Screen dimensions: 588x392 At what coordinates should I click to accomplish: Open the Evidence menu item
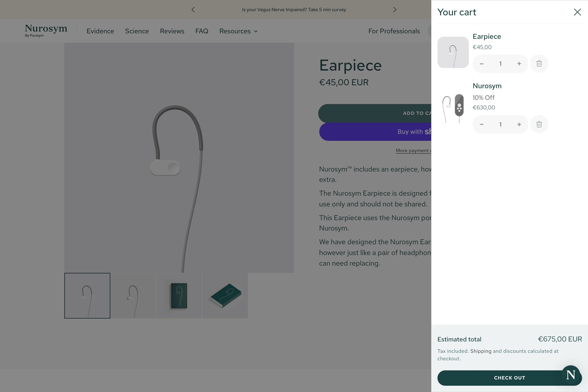tap(100, 31)
